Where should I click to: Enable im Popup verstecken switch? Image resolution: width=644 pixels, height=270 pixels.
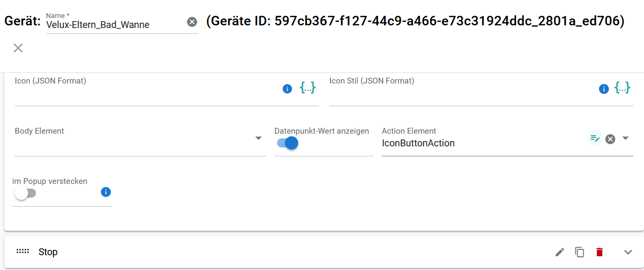(x=25, y=193)
